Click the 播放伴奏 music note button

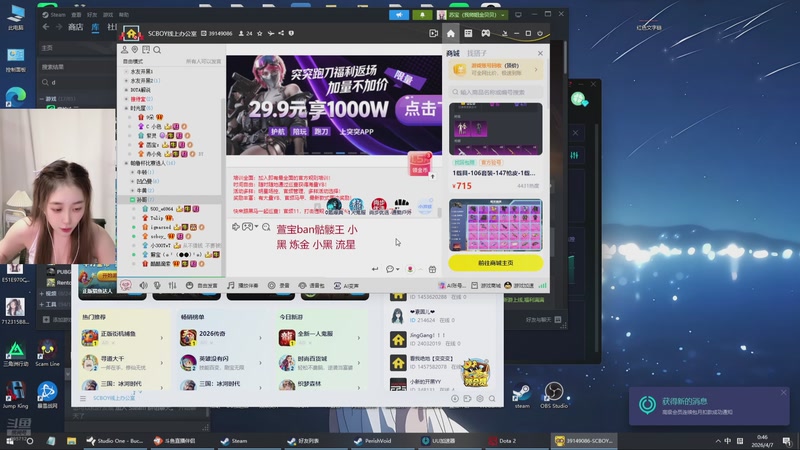(243, 286)
